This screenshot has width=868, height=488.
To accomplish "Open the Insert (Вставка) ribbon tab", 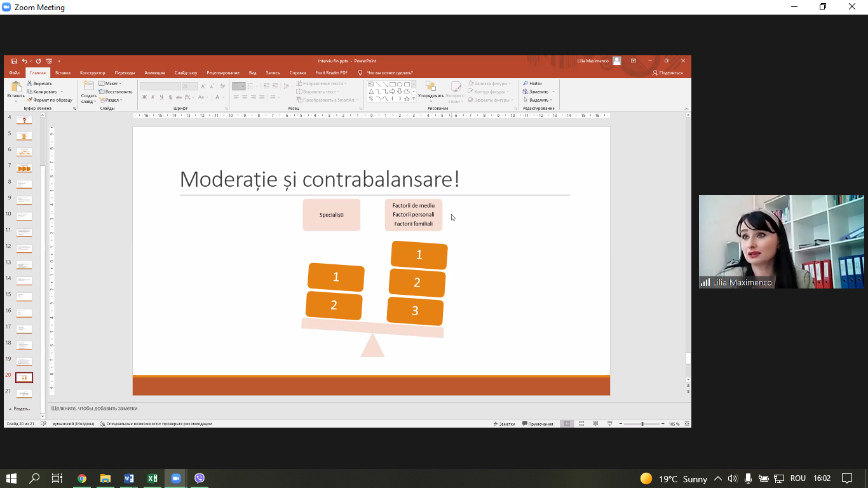I will click(x=63, y=73).
